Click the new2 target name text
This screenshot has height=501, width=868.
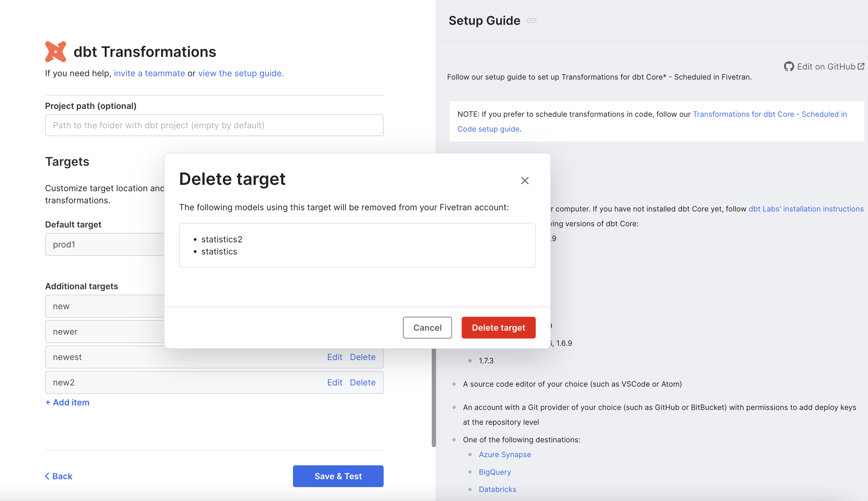(x=63, y=382)
